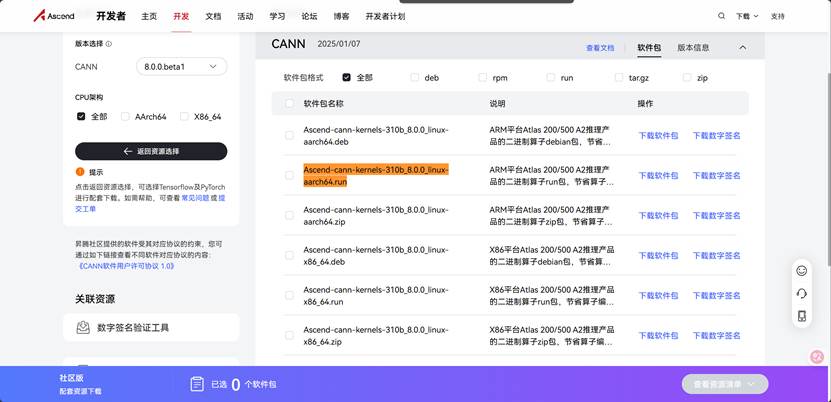Download package for linux-aarch64.run
The width and height of the screenshot is (831, 402).
tap(658, 175)
